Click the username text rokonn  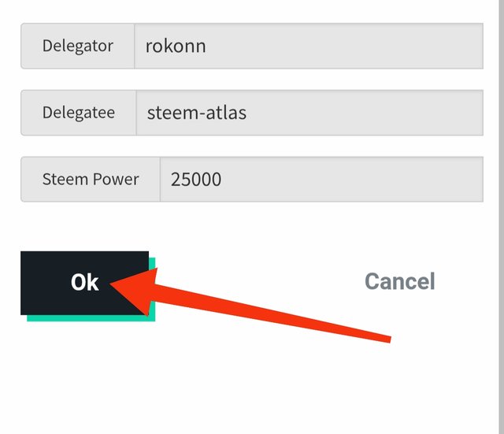(176, 46)
